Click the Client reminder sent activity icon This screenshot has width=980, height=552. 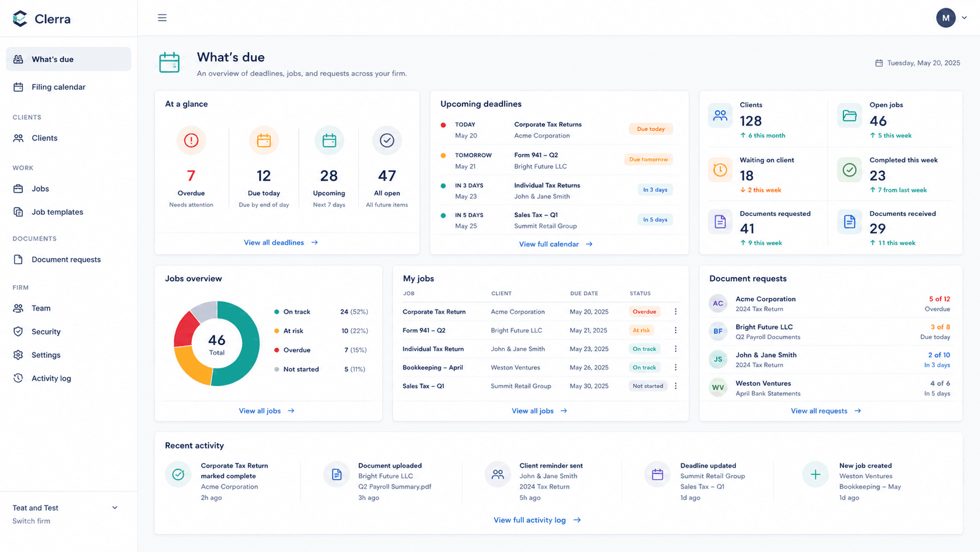(498, 475)
